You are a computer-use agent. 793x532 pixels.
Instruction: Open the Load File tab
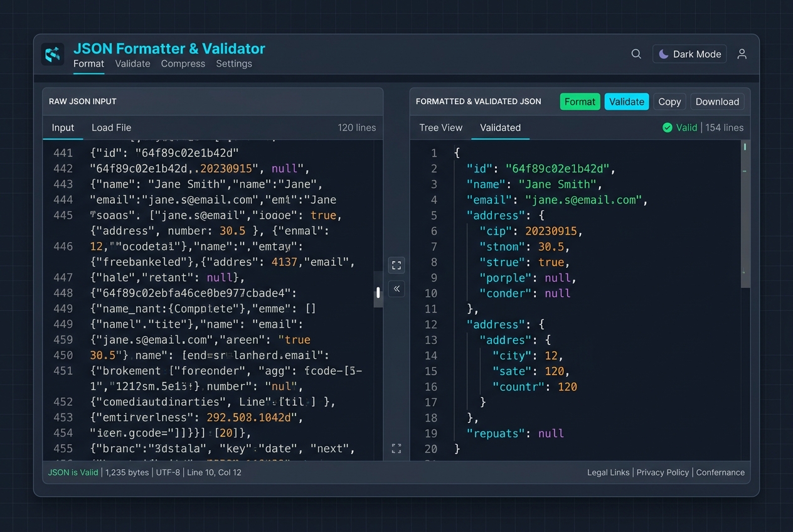click(111, 127)
